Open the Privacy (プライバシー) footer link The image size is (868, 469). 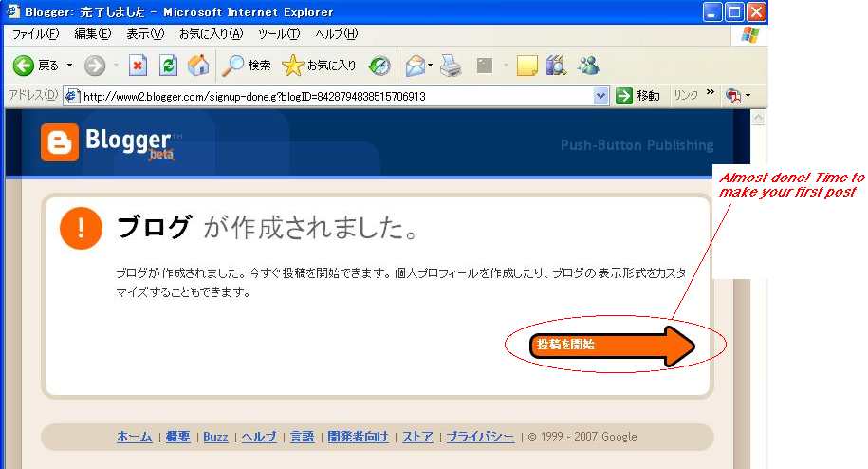click(x=481, y=437)
